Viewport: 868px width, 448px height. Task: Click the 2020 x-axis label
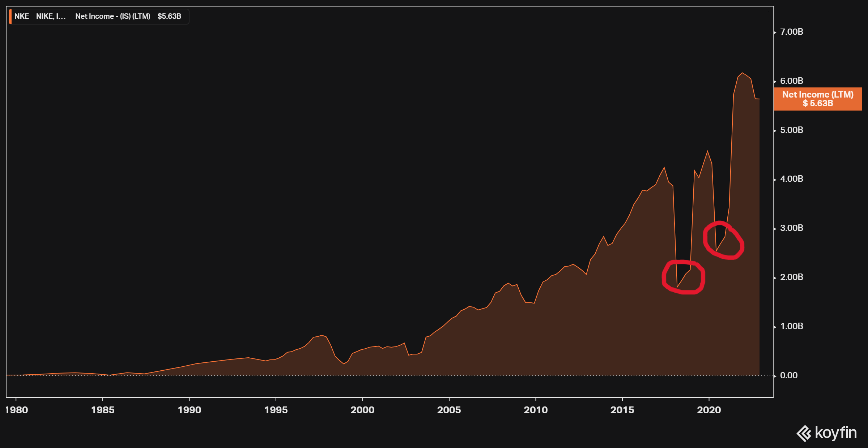click(x=709, y=410)
